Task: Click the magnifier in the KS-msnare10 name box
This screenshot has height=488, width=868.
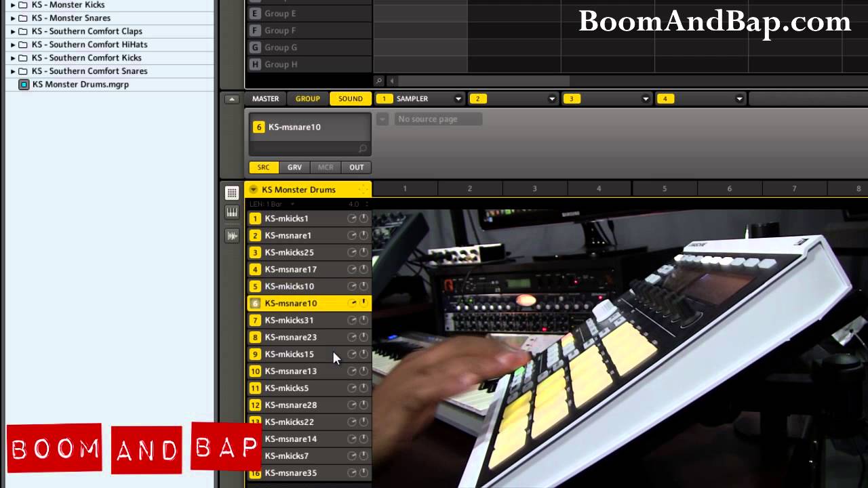Action: click(362, 148)
